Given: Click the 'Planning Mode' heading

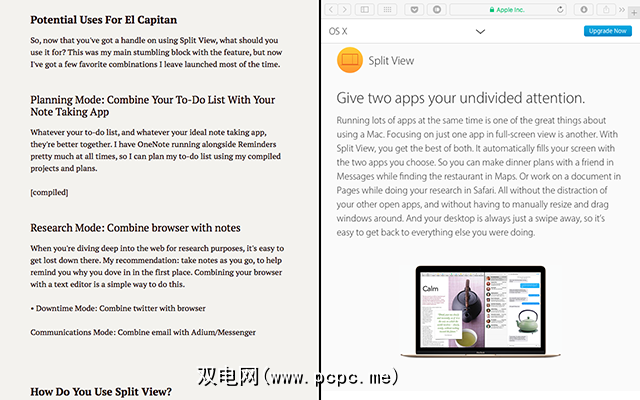Looking at the screenshot, I should [x=153, y=106].
